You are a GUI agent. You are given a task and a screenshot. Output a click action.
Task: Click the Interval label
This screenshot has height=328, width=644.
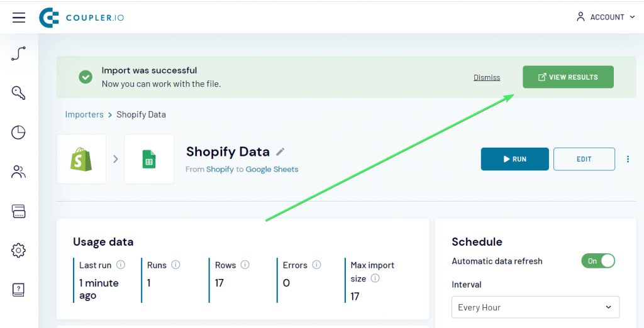[466, 285]
